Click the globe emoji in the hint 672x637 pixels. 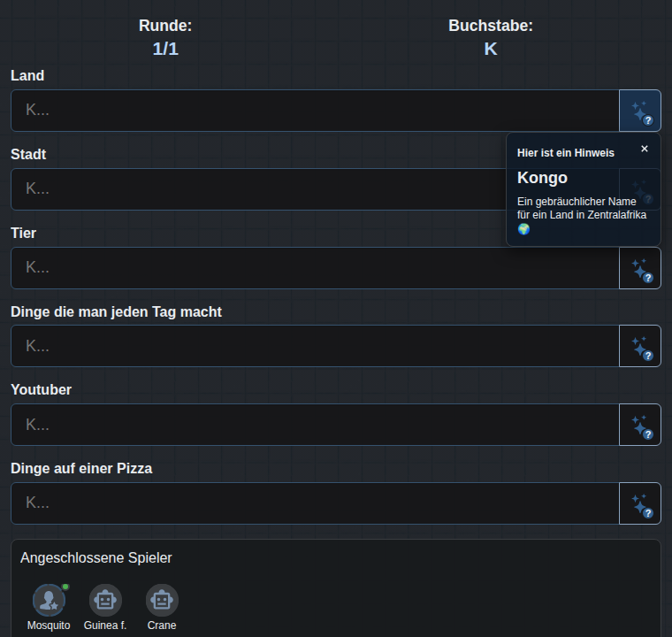[x=523, y=229]
